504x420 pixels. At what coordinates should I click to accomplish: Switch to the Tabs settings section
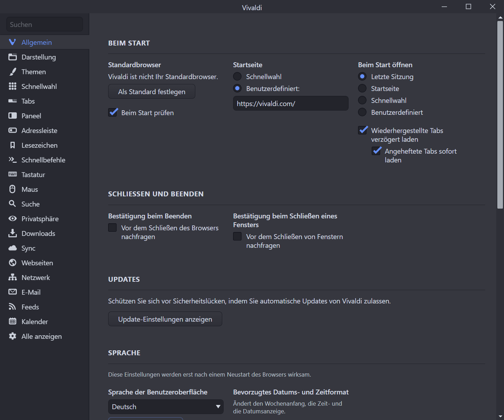point(28,101)
